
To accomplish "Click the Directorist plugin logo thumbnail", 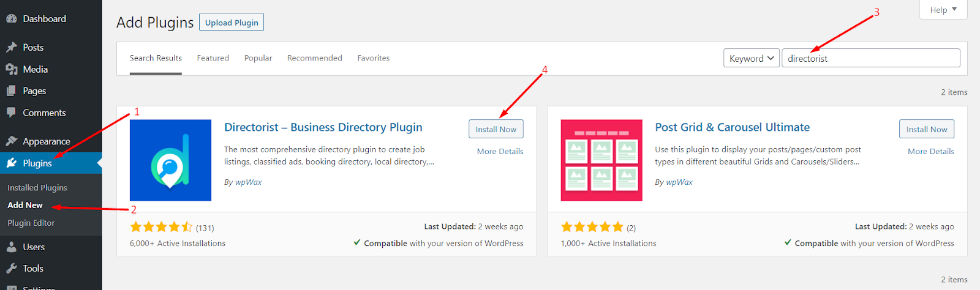I will click(x=170, y=160).
